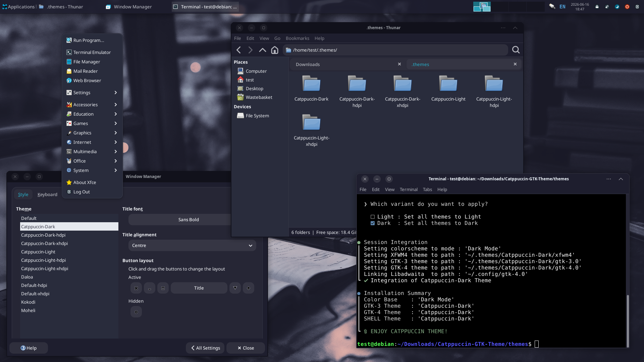
Task: Expand the Accessories submenu
Action: pos(92,105)
